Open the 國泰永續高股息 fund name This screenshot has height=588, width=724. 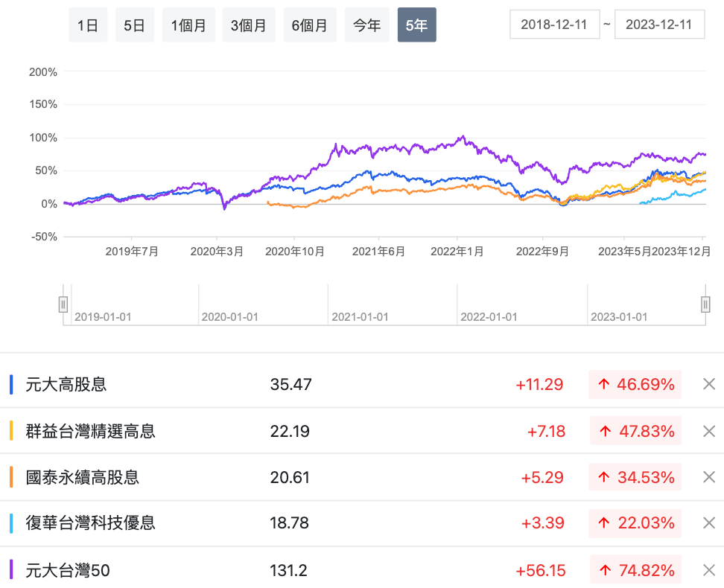click(x=82, y=477)
